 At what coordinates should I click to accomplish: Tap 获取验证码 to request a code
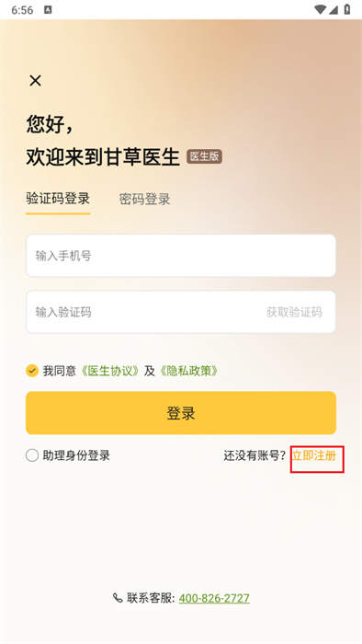click(294, 312)
